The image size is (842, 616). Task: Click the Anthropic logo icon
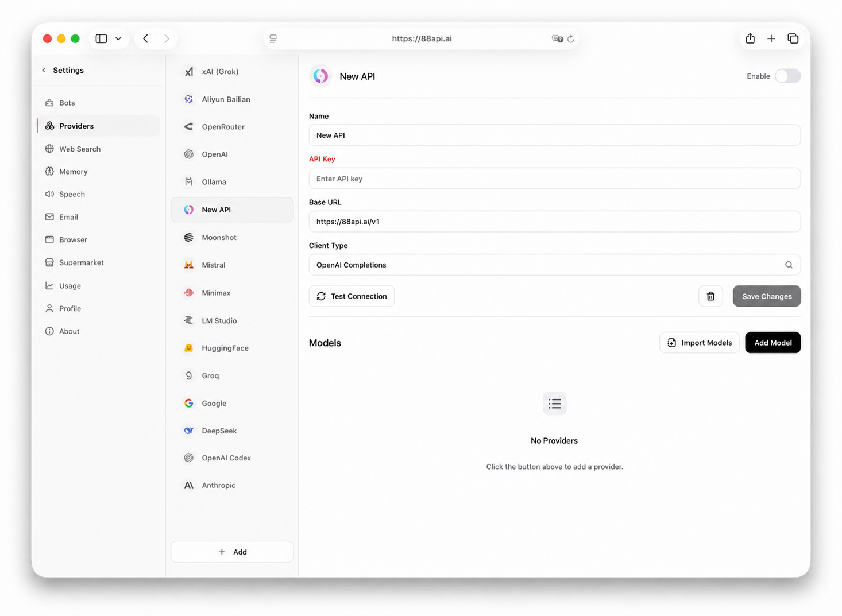(189, 486)
